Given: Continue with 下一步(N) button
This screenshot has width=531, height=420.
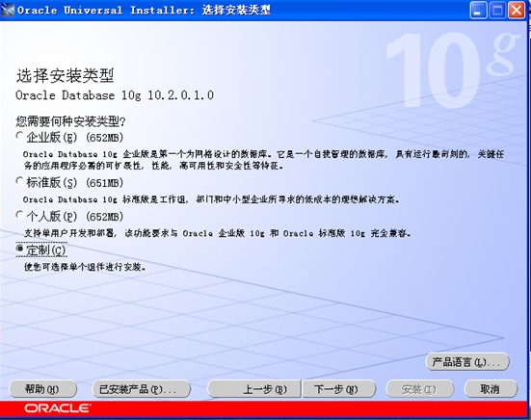Looking at the screenshot, I should [339, 389].
